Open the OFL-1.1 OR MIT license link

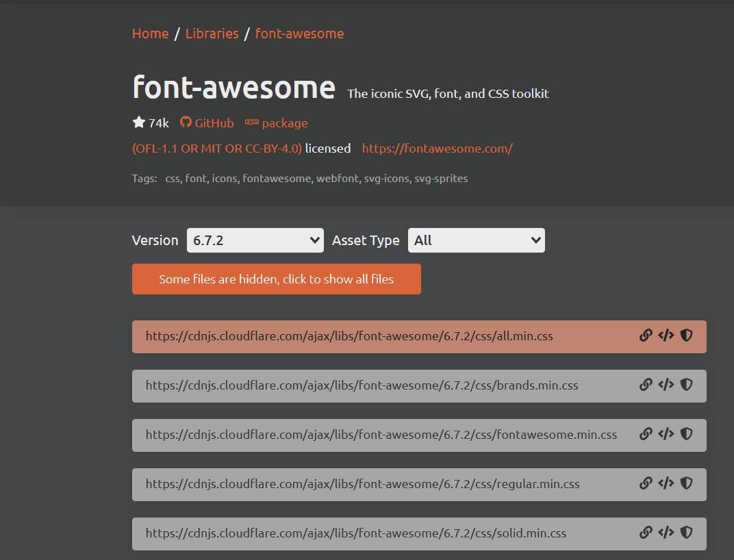tap(217, 149)
